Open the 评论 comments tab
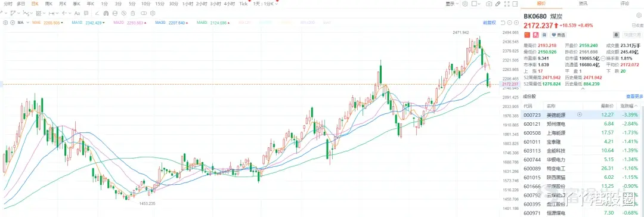Viewport: 644px width, 217px height. point(625,4)
